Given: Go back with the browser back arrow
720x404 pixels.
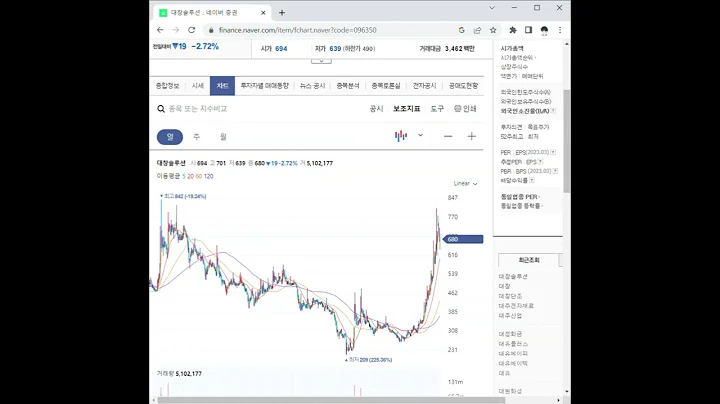Looking at the screenshot, I should [x=160, y=30].
